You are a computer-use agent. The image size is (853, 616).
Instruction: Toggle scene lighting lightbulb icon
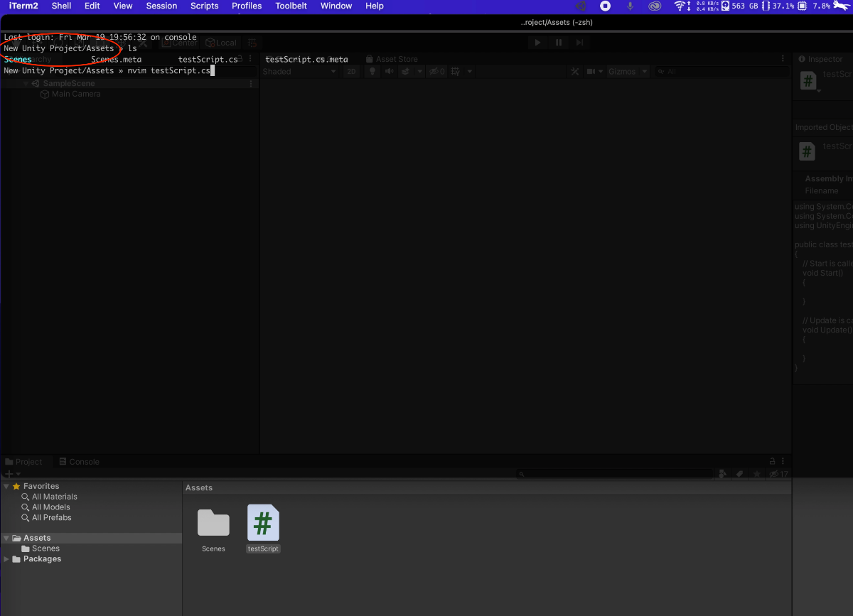[x=372, y=72]
